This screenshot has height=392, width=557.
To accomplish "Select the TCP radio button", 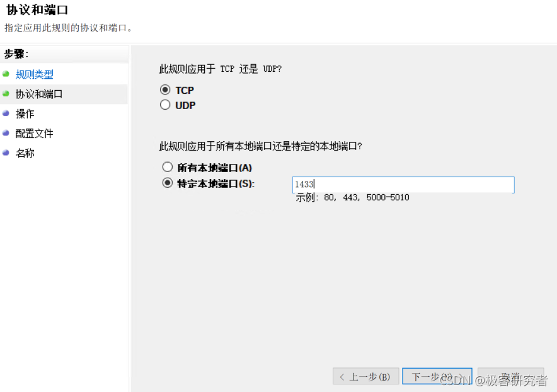I will click(x=166, y=89).
